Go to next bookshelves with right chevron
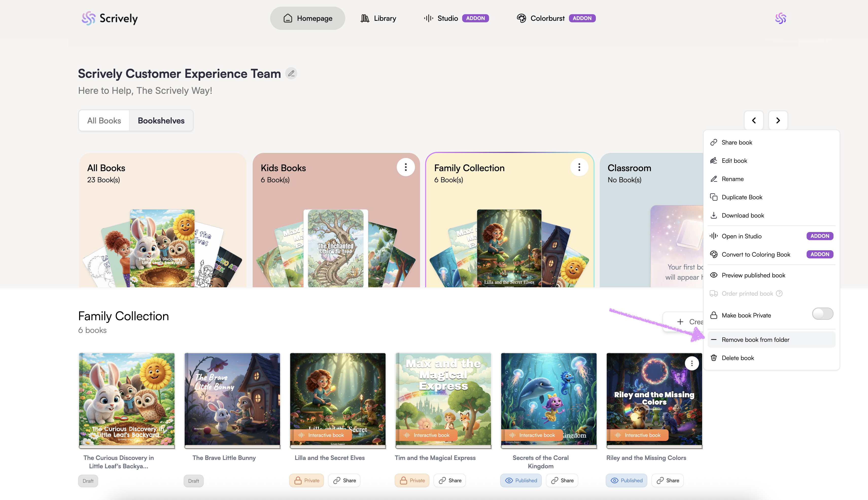Screen dimensions: 868x500 pos(778,120)
